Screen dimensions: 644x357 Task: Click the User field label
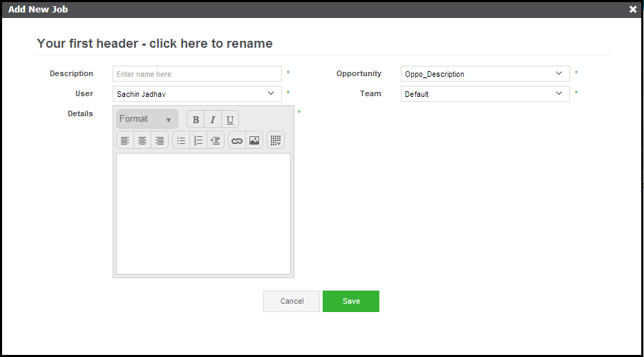tap(84, 93)
